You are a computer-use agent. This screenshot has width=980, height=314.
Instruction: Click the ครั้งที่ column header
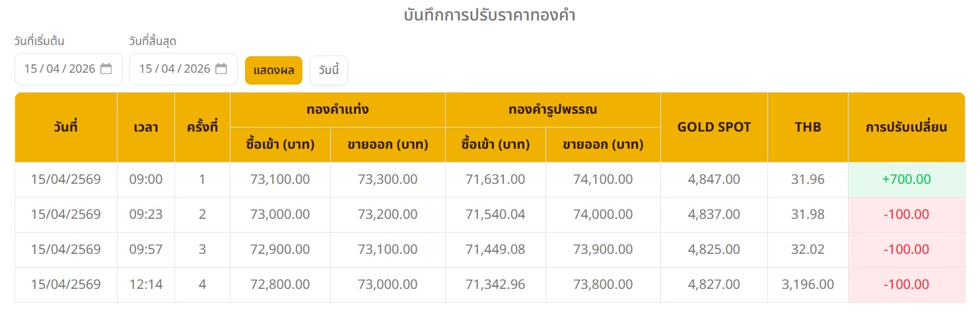[202, 127]
